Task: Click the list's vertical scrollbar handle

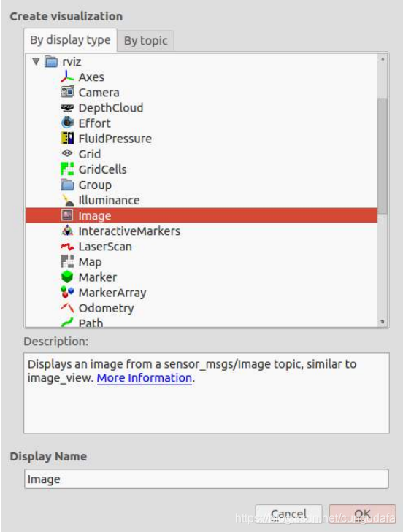Action: click(x=383, y=156)
